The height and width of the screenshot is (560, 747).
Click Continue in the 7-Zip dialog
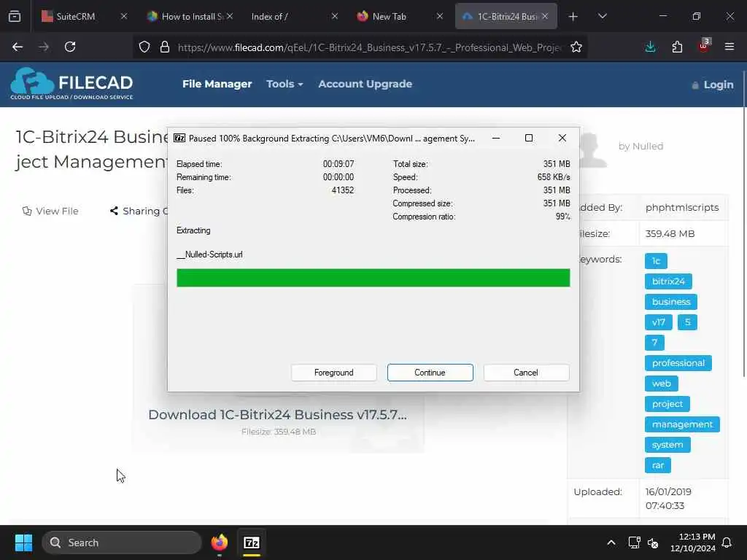click(430, 373)
